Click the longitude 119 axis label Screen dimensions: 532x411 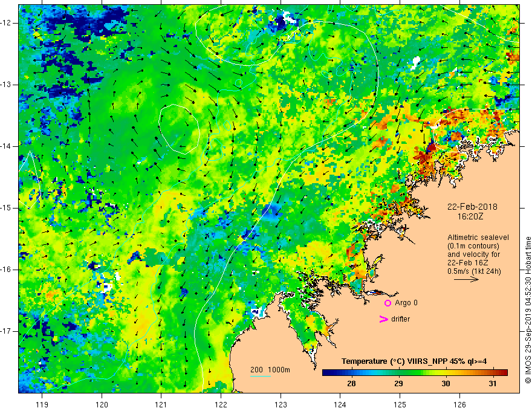(x=42, y=404)
